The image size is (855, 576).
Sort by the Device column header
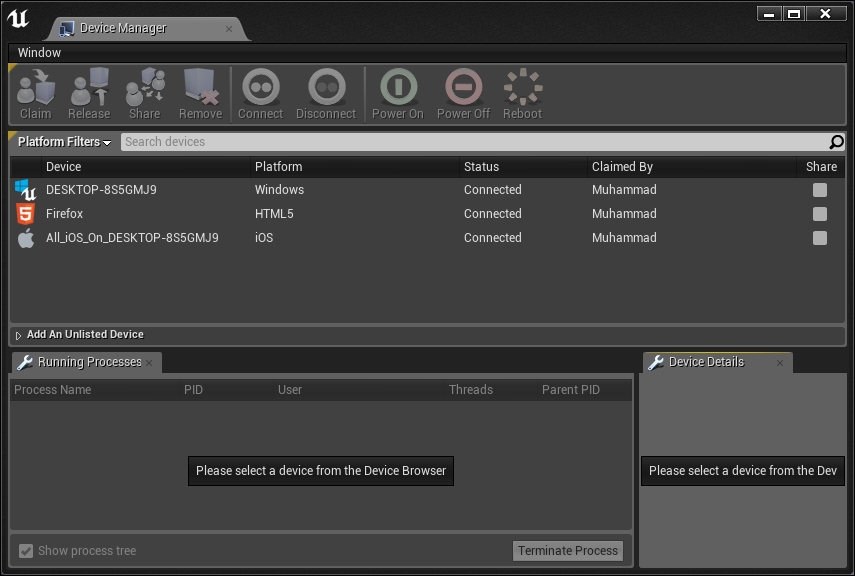(x=146, y=167)
